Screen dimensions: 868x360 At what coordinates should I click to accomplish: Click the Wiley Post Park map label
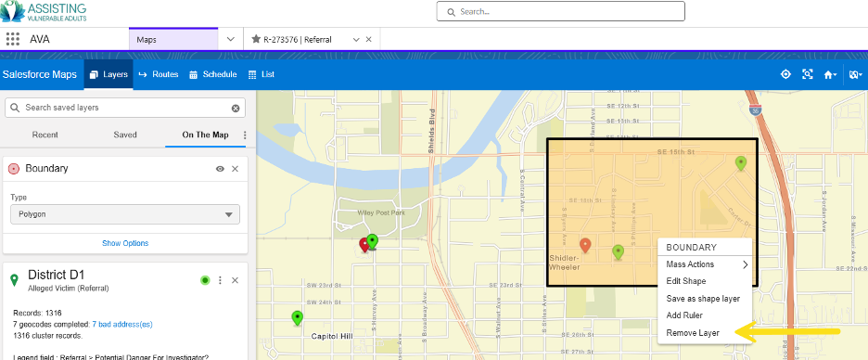click(381, 212)
